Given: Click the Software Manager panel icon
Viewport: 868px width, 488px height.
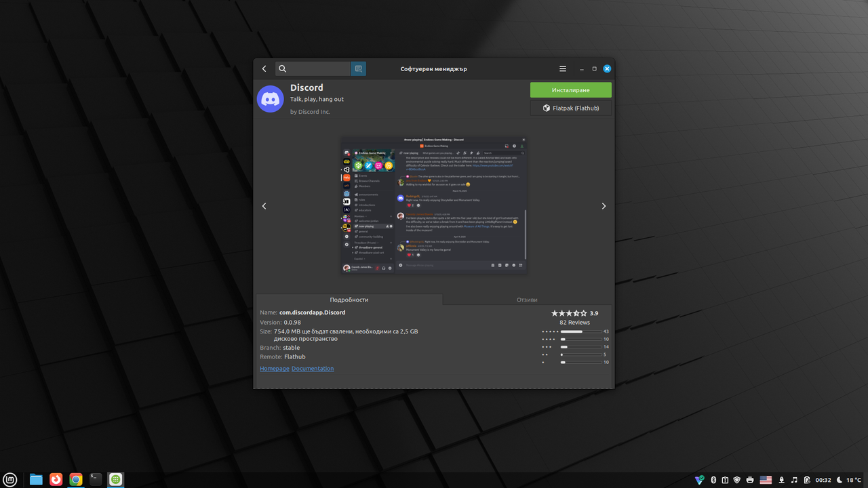Looking at the screenshot, I should [x=116, y=479].
